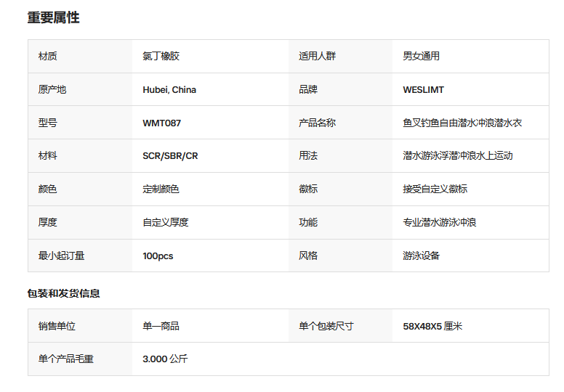Click the value Hubei, China
The height and width of the screenshot is (392, 564).
click(169, 90)
